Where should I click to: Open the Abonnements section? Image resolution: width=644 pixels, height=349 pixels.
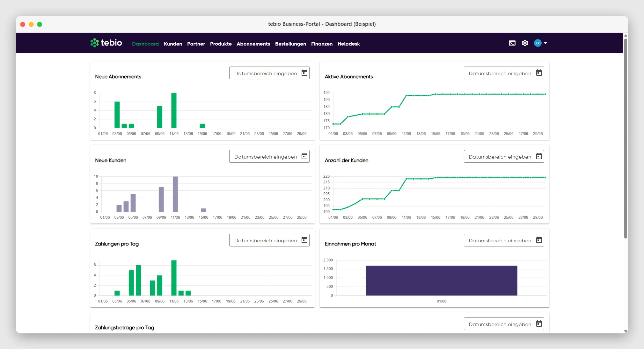coord(253,44)
